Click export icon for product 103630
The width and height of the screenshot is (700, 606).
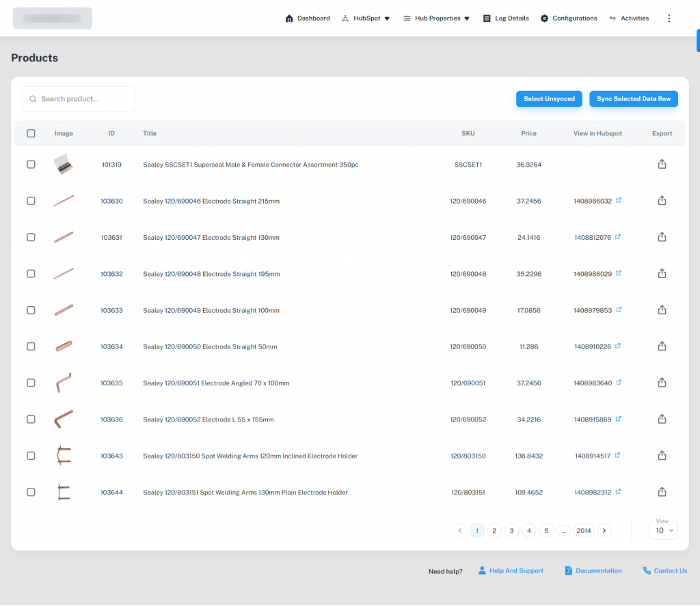point(662,201)
